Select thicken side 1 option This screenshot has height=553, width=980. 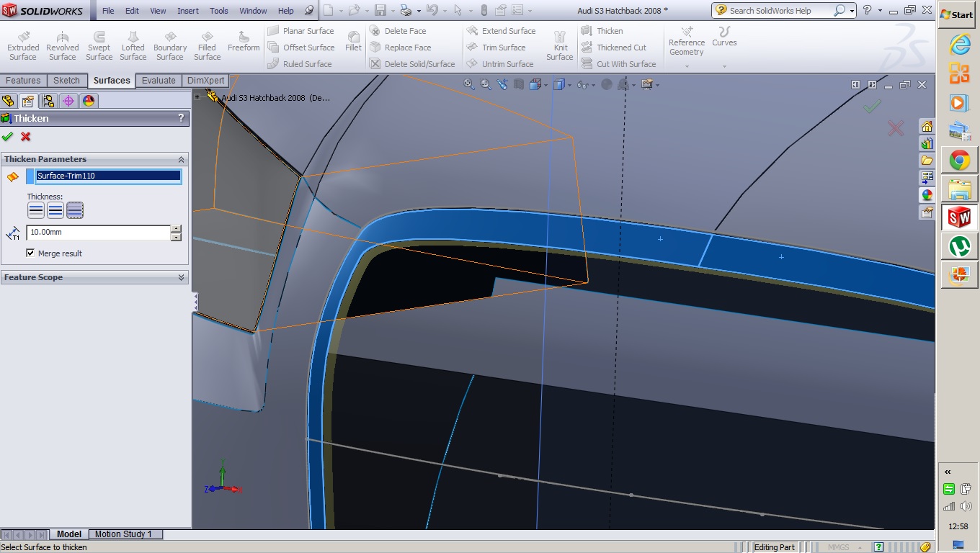click(x=36, y=210)
